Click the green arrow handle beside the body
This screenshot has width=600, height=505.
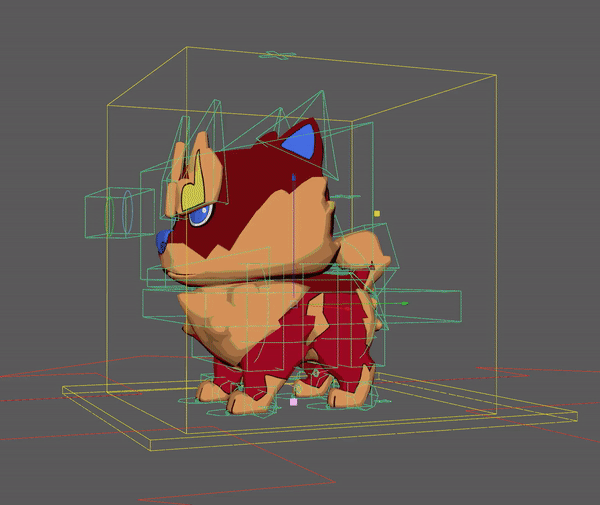[404, 303]
